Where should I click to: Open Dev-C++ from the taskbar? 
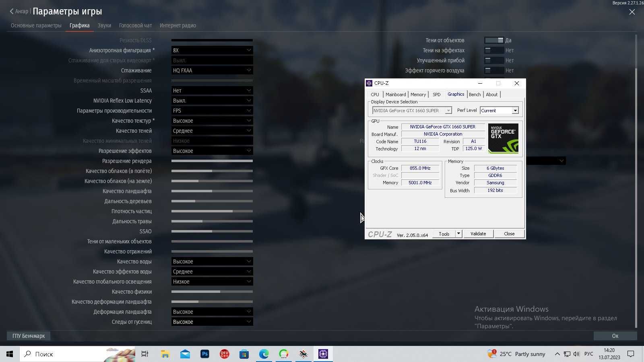point(224,354)
